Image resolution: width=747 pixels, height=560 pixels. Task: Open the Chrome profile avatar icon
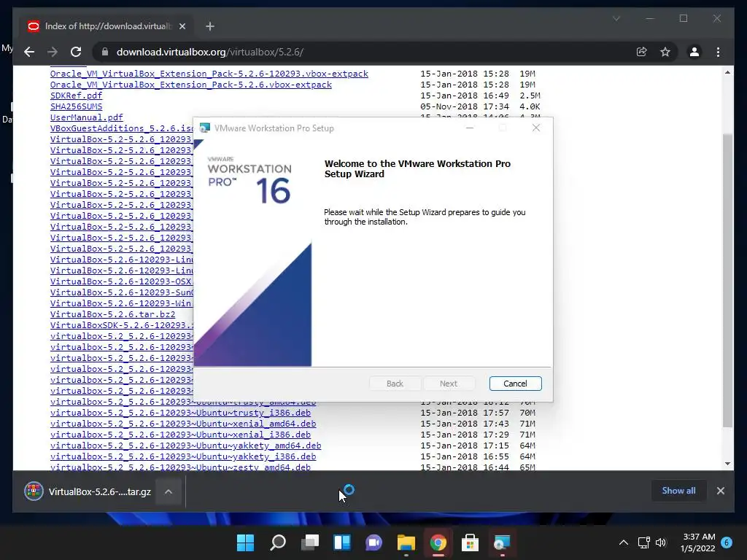[694, 52]
